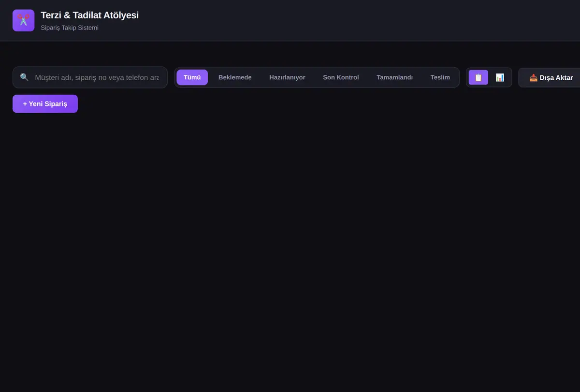Click the search magnifier icon
This screenshot has width=580, height=392.
pos(24,77)
